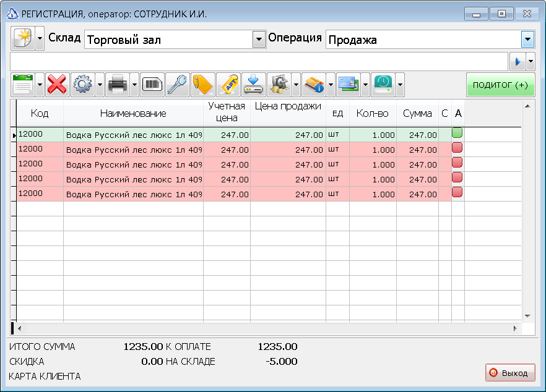Expand dropdown next to safe icon
Viewport: 546px width, 392px height.
tap(296, 85)
